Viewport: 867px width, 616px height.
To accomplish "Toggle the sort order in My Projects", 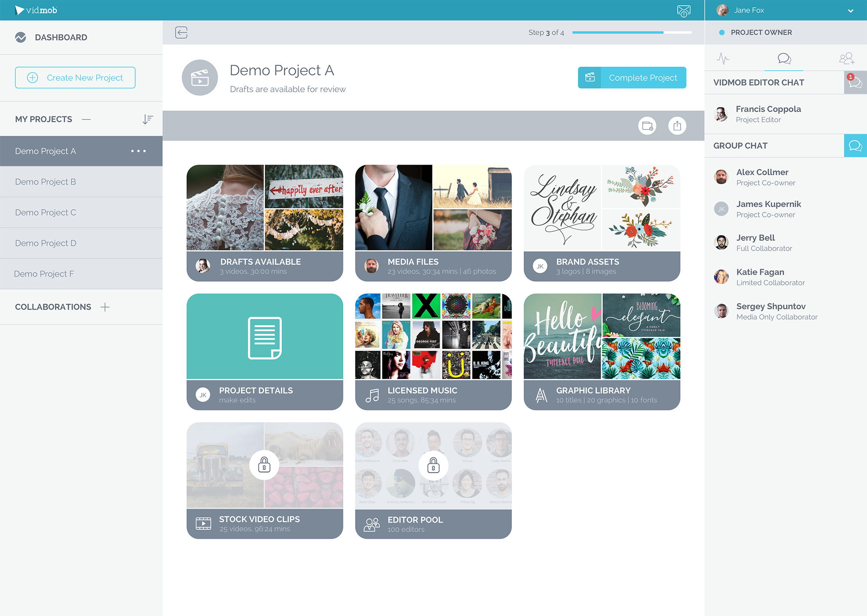I will (148, 119).
